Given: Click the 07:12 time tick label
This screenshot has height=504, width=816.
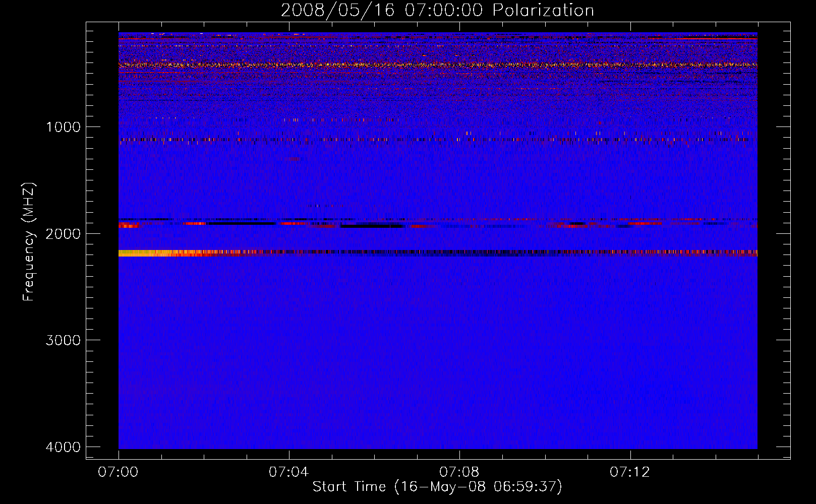Looking at the screenshot, I should pos(630,472).
